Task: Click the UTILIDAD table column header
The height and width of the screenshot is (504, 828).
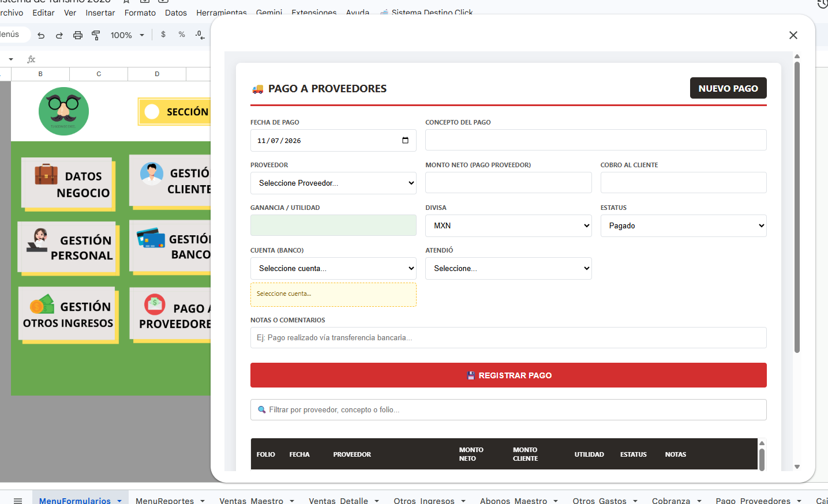Action: pyautogui.click(x=589, y=454)
